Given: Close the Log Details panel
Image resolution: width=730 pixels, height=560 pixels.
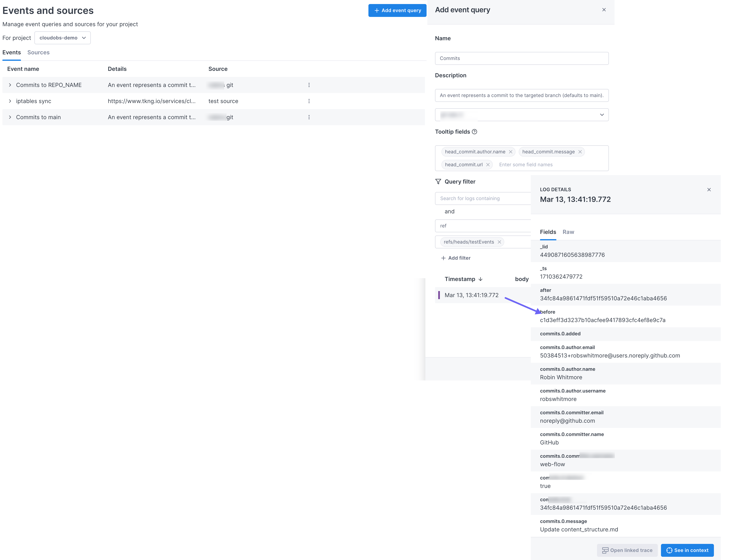Looking at the screenshot, I should click(x=709, y=190).
